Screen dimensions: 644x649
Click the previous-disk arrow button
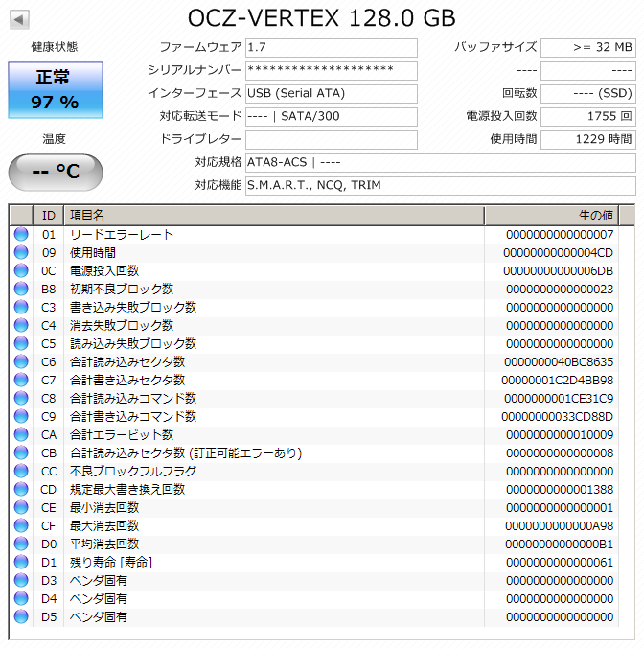[x=19, y=19]
